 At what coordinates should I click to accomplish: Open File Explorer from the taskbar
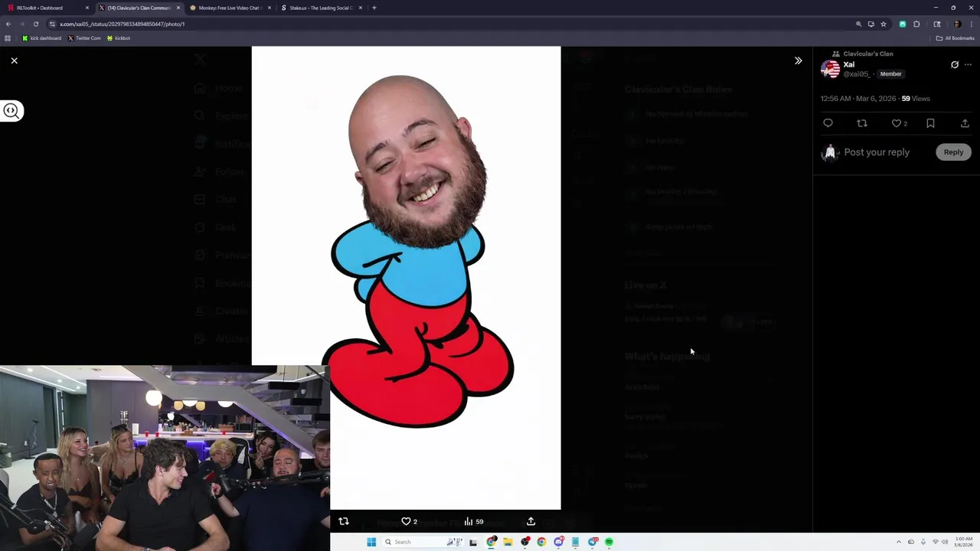(507, 542)
